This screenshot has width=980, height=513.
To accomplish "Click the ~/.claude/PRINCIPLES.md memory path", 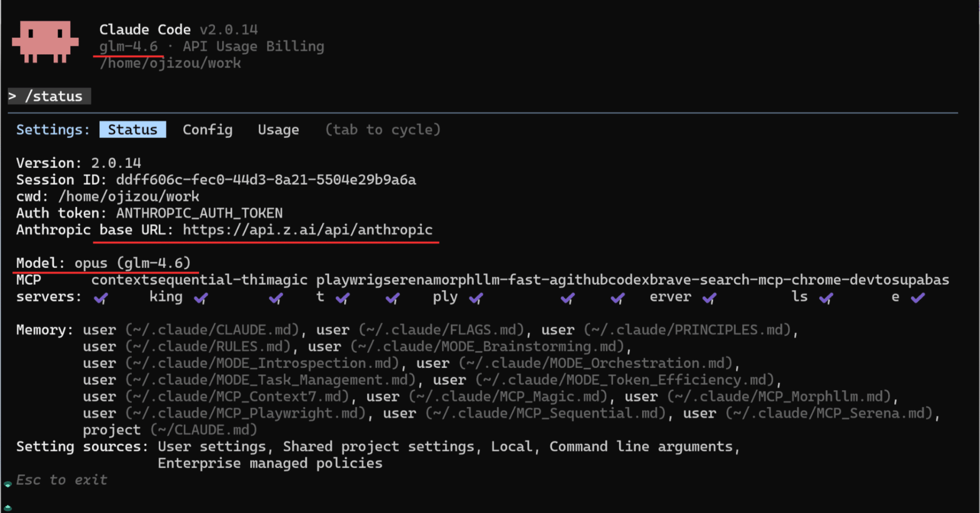I will click(x=688, y=330).
